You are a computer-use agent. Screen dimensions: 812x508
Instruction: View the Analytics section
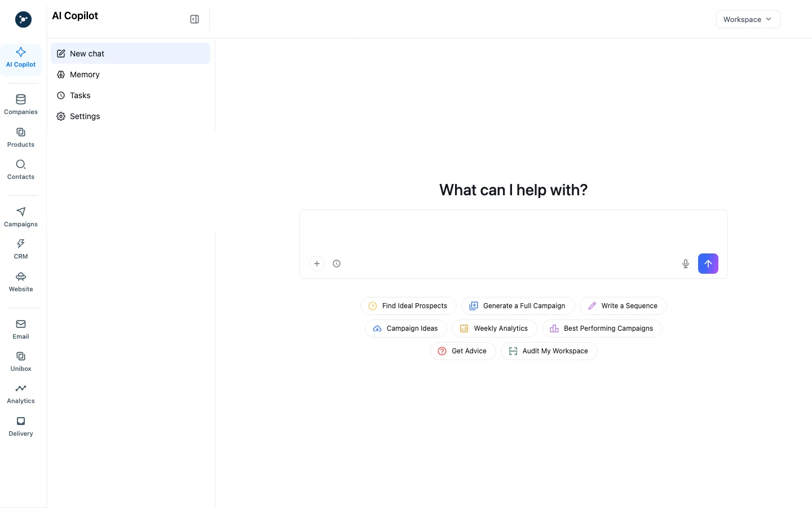(x=21, y=395)
